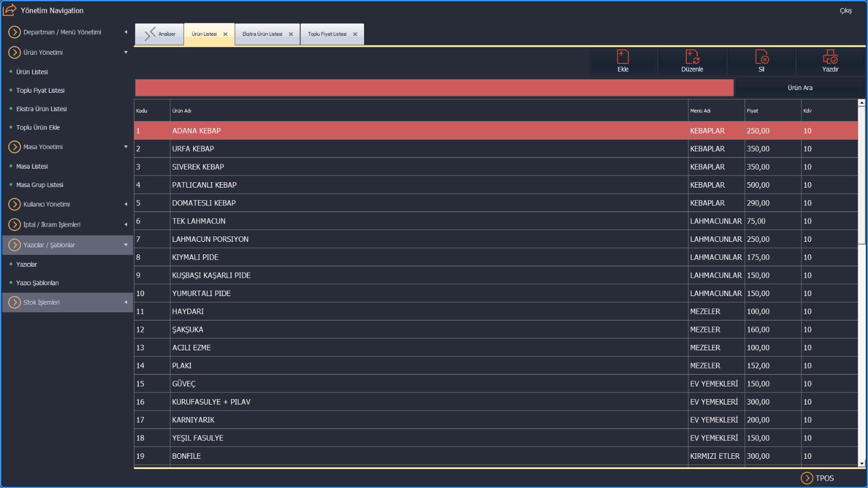Collapse the Ürün Yönetimi section arrow

tap(126, 53)
